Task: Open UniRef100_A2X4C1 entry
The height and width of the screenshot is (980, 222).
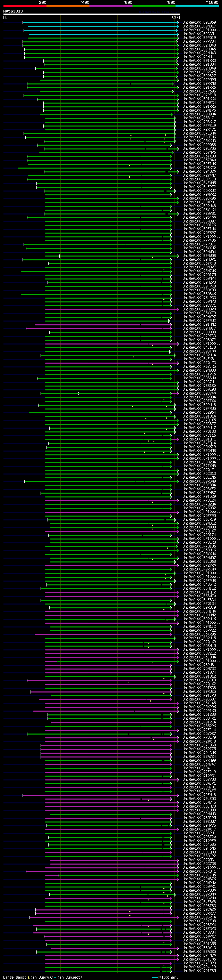Action: pos(199,129)
